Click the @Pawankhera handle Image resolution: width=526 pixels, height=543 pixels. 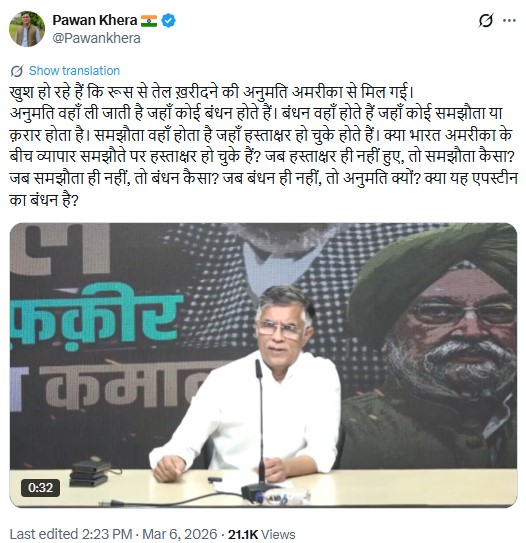tap(96, 38)
